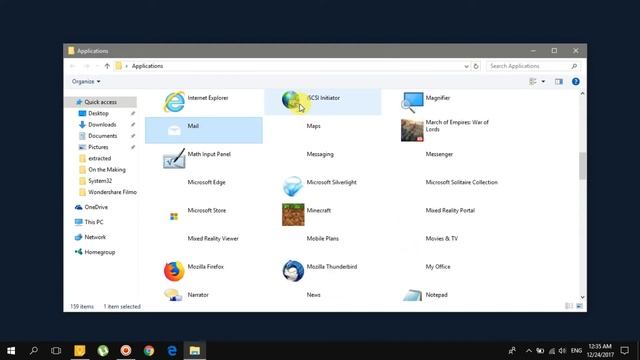This screenshot has height=360, width=640.
Task: Click the change view layout icon
Action: pyautogui.click(x=533, y=82)
